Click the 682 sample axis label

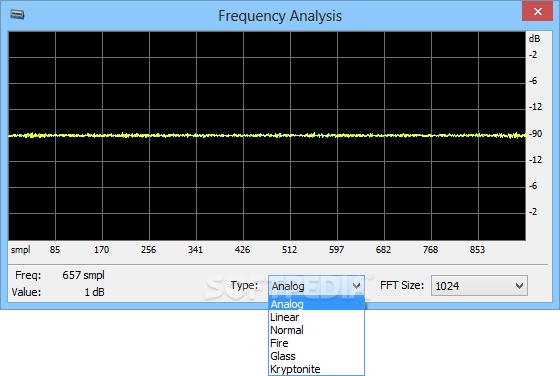tap(383, 250)
